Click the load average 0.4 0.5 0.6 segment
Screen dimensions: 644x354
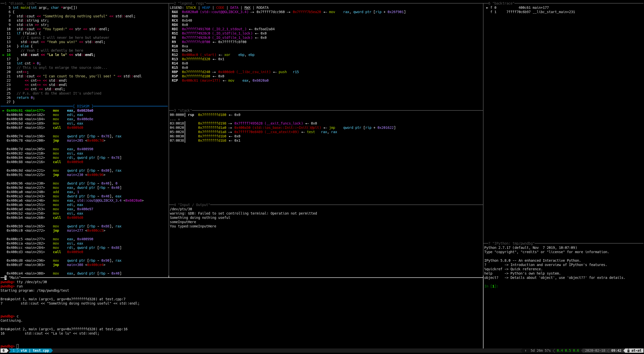[568, 350]
